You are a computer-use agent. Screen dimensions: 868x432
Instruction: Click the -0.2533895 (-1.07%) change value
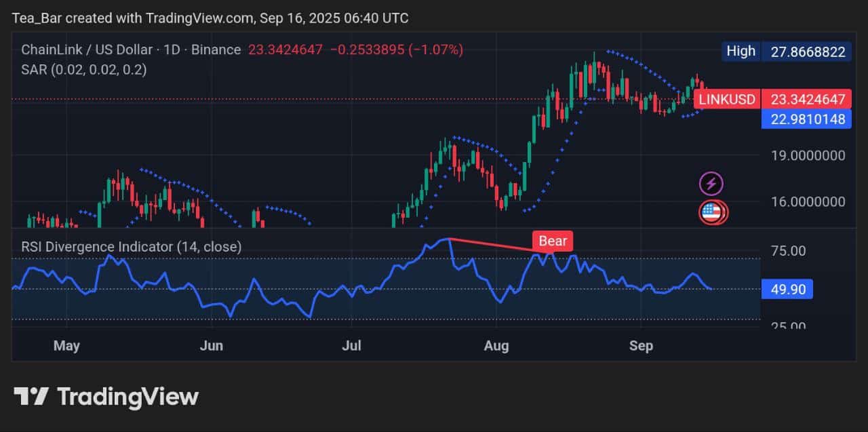[395, 50]
